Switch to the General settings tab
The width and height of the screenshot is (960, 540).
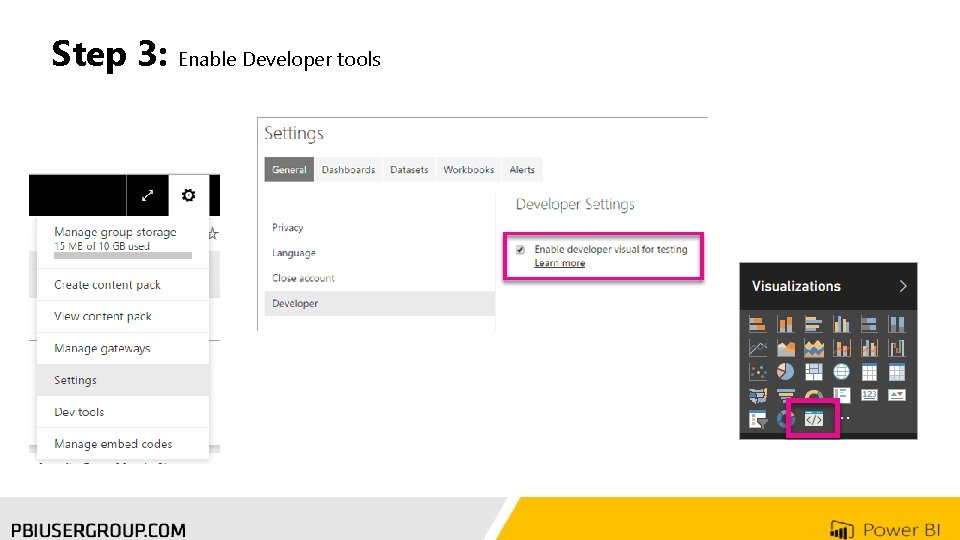[289, 170]
